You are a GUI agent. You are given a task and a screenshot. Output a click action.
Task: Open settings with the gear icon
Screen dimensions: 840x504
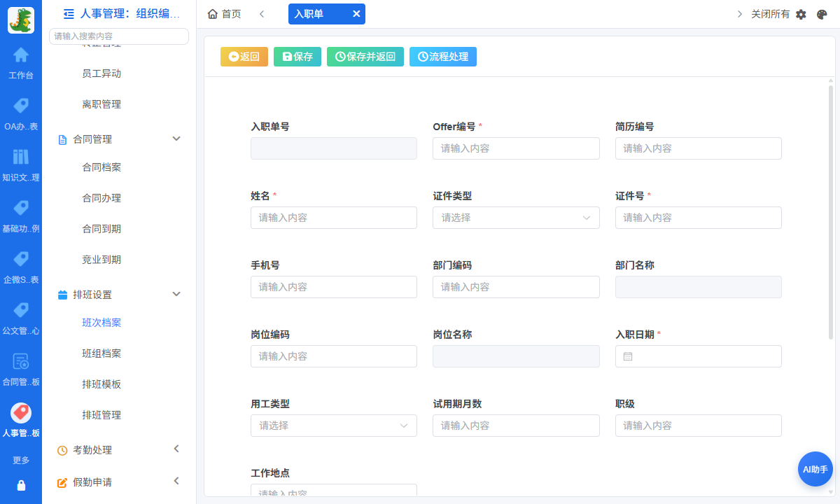801,14
